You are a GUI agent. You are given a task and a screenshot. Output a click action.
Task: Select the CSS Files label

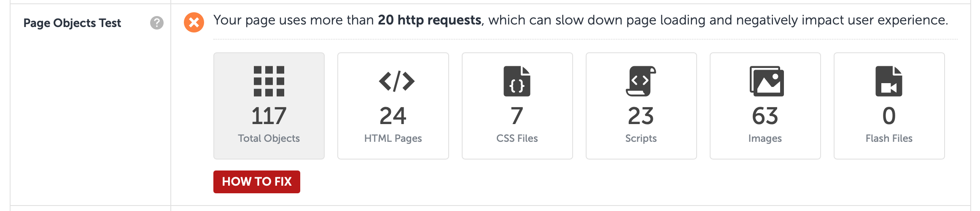[517, 138]
